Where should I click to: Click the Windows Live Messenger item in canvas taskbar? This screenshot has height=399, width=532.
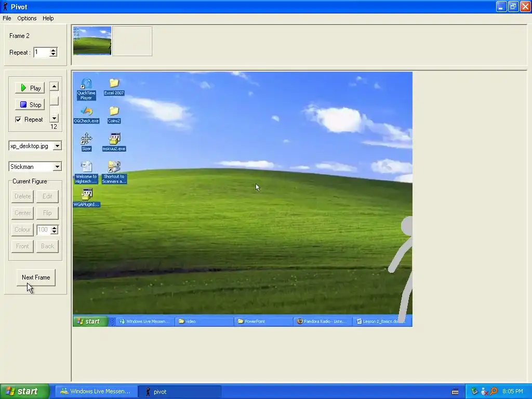coord(144,321)
